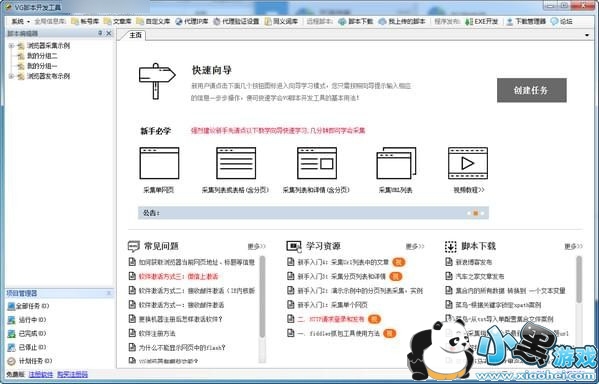The image size is (599, 384).
Task: Select the 浏览器采集示例 folder
Action: (48, 46)
